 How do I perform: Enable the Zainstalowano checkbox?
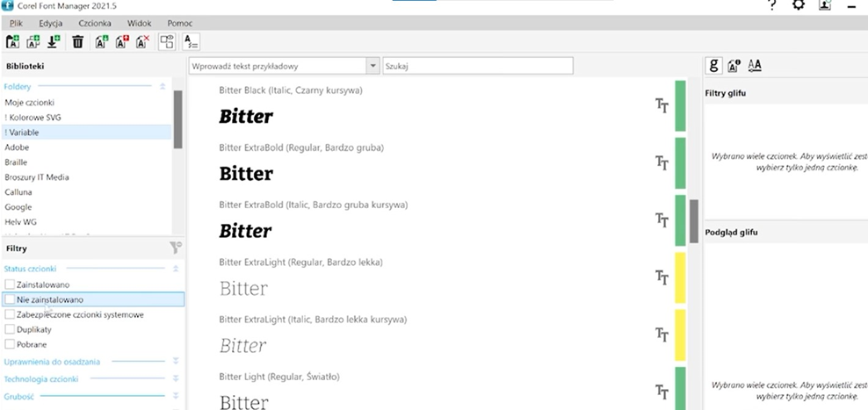coord(10,284)
